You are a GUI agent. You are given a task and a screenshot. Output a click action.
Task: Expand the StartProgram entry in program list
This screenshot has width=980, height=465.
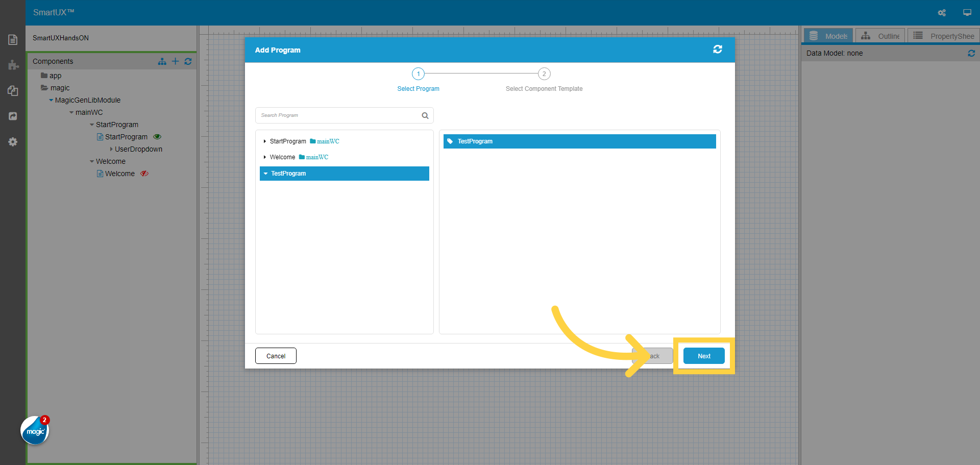pyautogui.click(x=264, y=141)
